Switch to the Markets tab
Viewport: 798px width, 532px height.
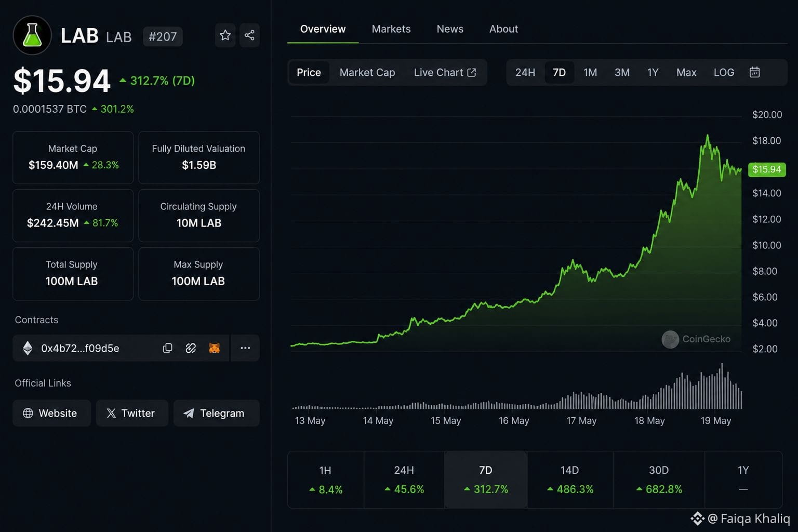click(x=391, y=29)
